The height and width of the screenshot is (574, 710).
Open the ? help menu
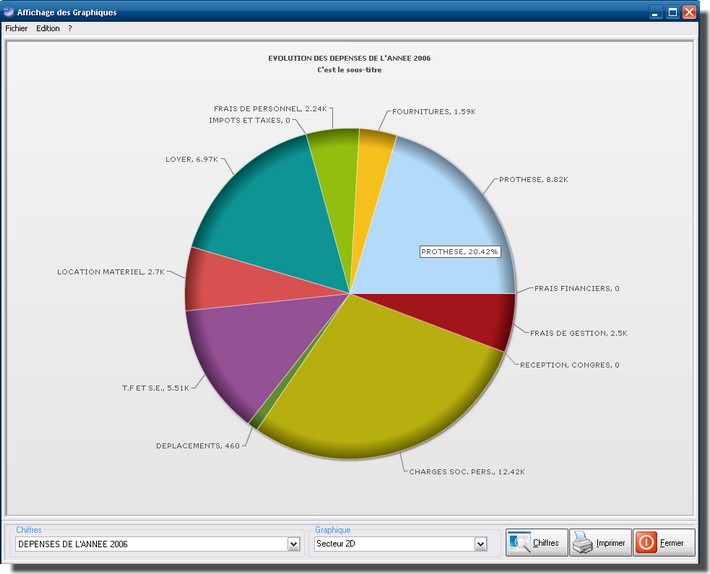point(70,29)
